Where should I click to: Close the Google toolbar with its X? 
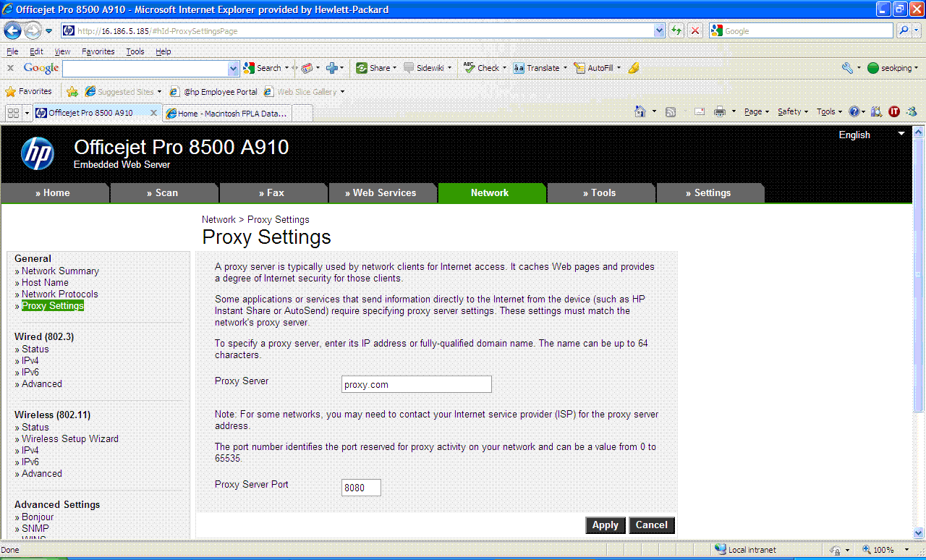tap(10, 68)
